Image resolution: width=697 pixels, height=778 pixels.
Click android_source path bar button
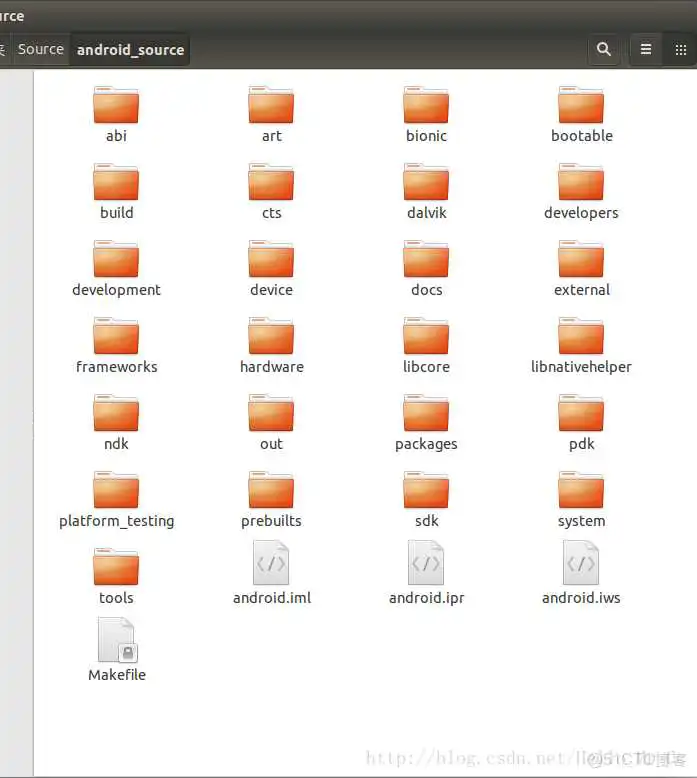(x=130, y=49)
